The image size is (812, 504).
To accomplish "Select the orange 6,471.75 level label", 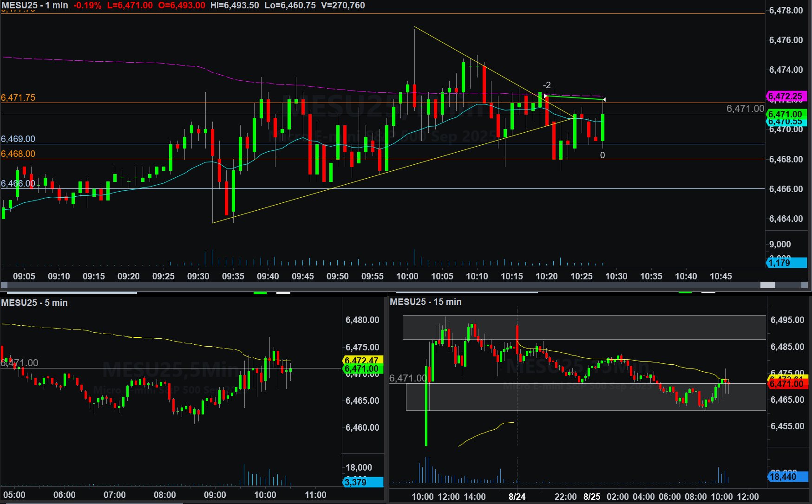I will coord(18,97).
